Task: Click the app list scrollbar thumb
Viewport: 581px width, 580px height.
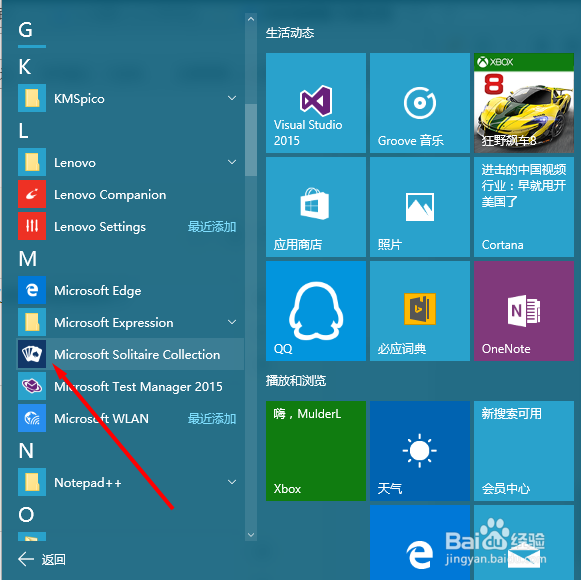Action: point(251,140)
